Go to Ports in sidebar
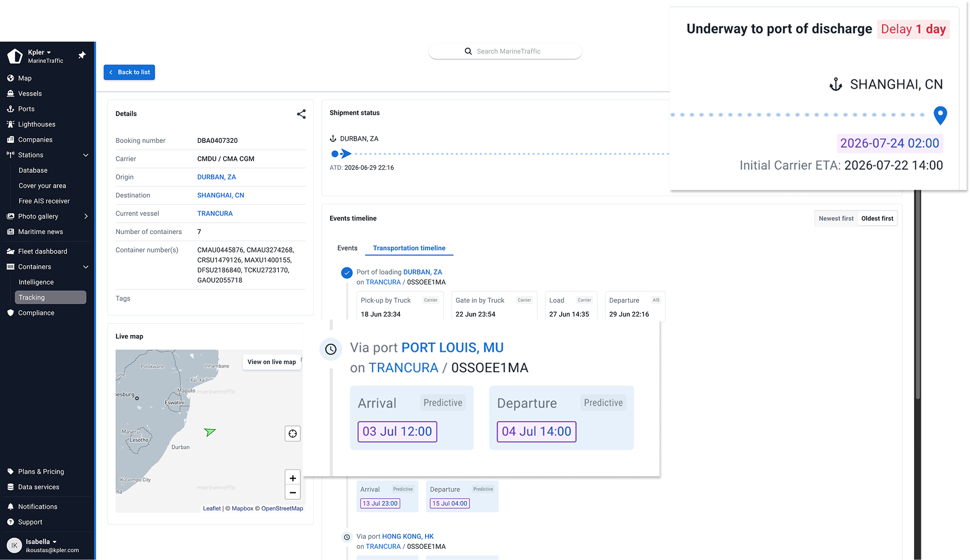The height and width of the screenshot is (560, 970). [x=26, y=109]
